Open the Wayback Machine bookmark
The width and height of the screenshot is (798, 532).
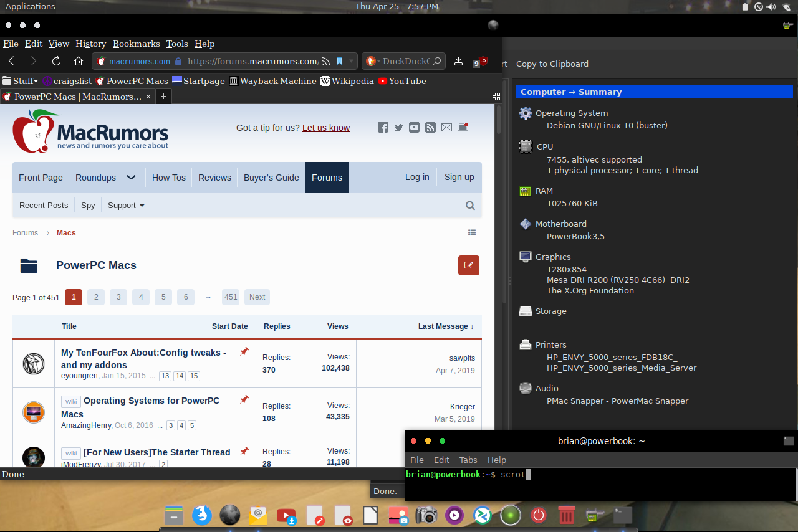273,81
